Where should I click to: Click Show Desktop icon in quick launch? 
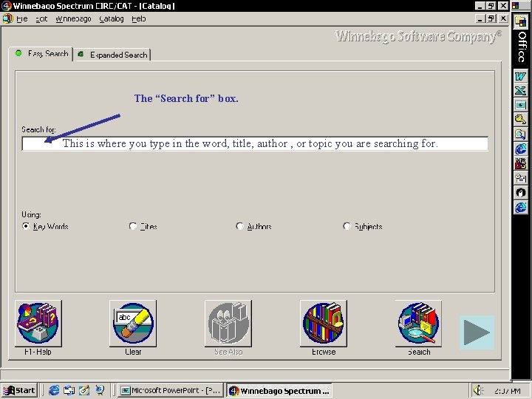point(69,391)
